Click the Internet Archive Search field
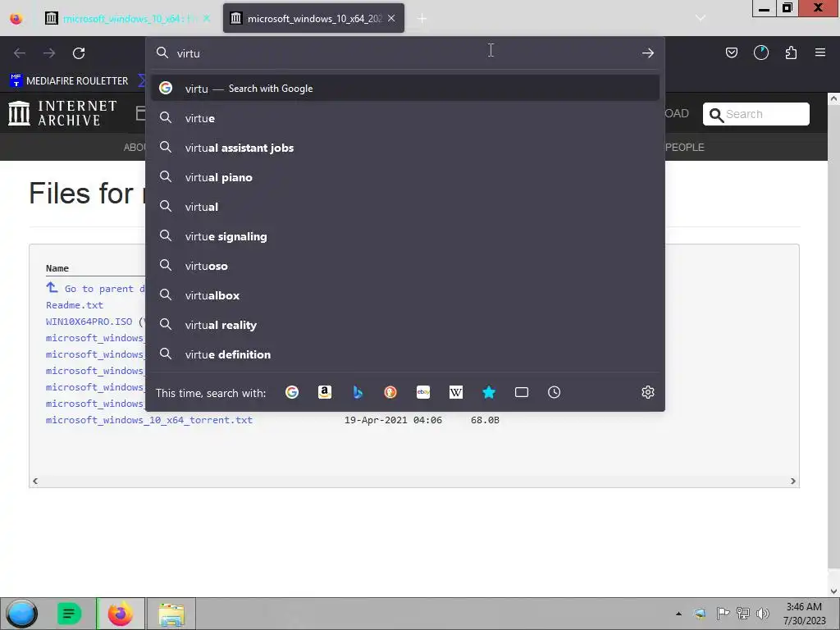Screen dimensions: 840x630 (x=756, y=114)
